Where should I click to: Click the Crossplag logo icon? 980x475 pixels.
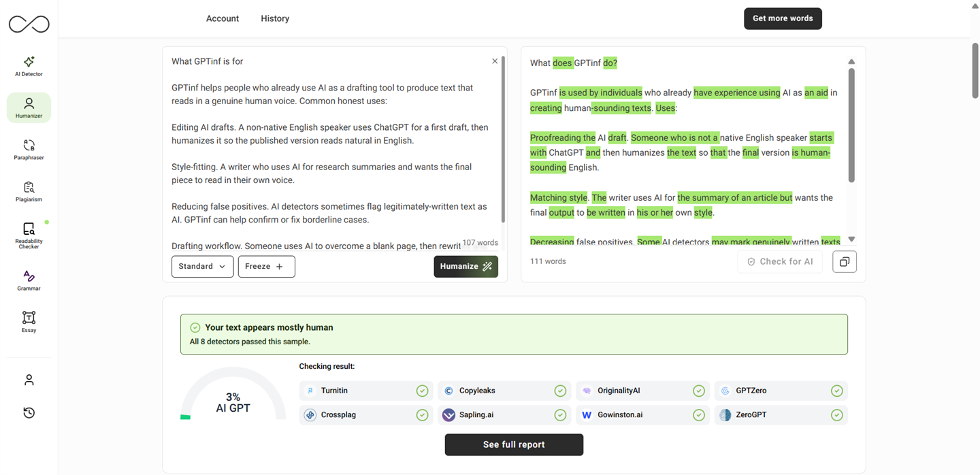tap(310, 414)
